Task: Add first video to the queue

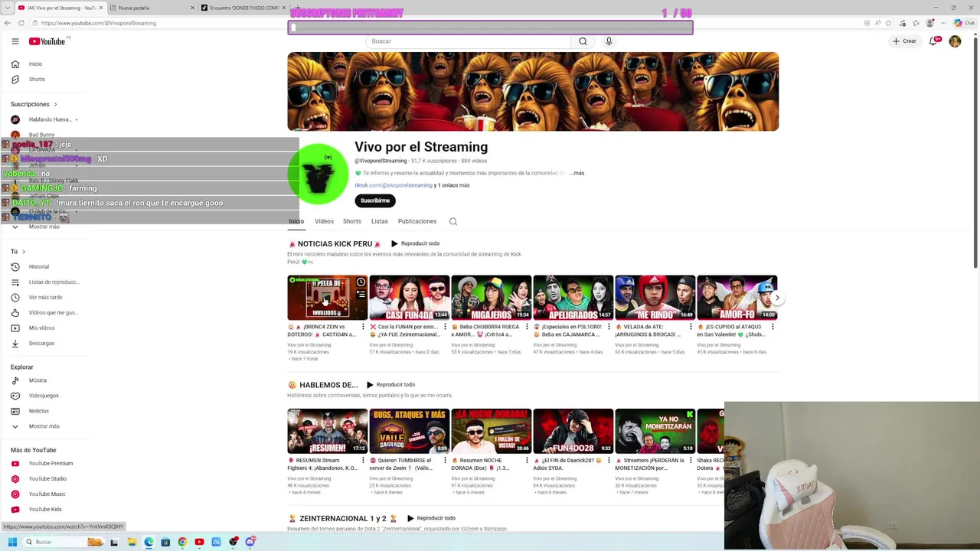Action: [361, 294]
